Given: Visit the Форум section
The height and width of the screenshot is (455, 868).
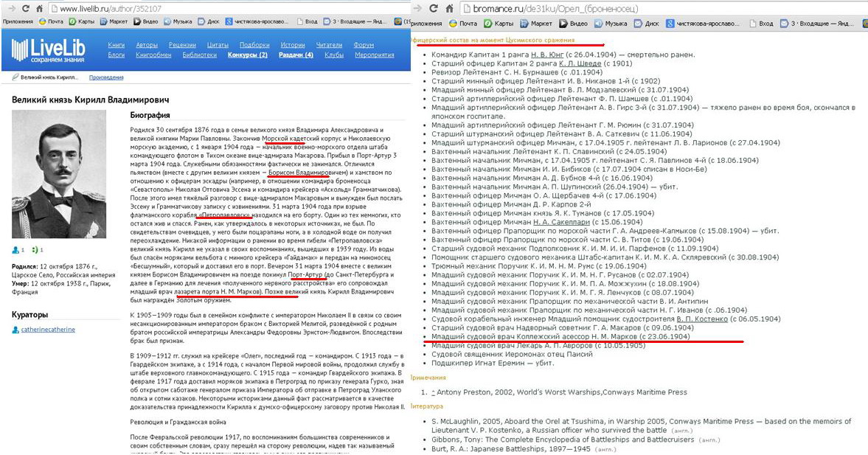Looking at the screenshot, I should (x=364, y=45).
